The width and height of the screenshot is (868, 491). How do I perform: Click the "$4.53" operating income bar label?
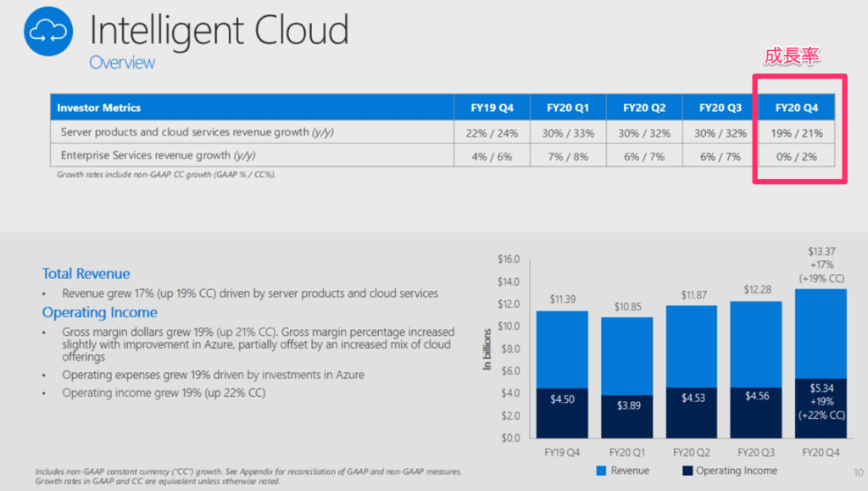pyautogui.click(x=693, y=399)
